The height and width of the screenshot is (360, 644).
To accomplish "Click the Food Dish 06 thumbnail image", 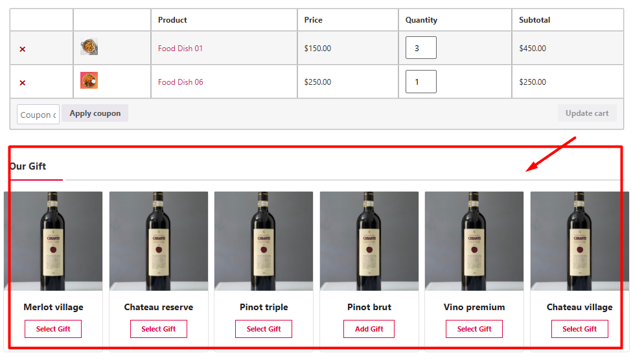I will [x=89, y=81].
